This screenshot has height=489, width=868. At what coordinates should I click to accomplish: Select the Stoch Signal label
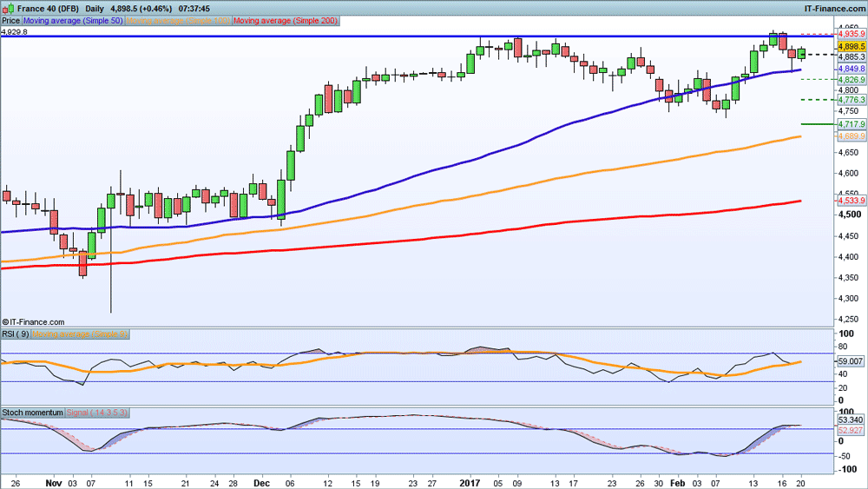[x=97, y=413]
